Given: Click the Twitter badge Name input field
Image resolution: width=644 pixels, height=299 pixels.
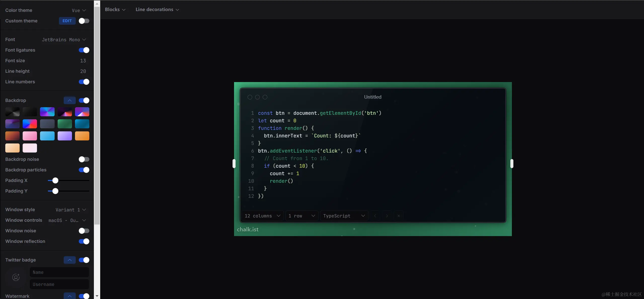Looking at the screenshot, I should point(59,272).
